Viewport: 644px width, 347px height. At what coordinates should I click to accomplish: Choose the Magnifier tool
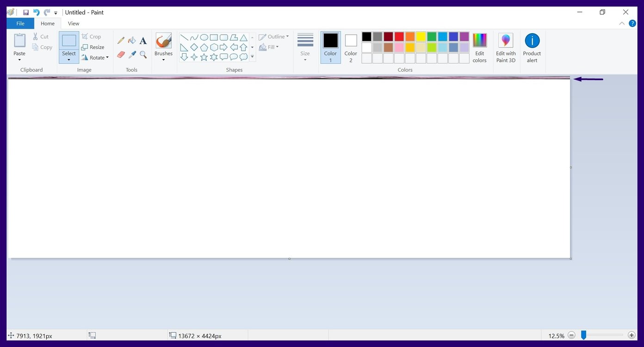(143, 54)
